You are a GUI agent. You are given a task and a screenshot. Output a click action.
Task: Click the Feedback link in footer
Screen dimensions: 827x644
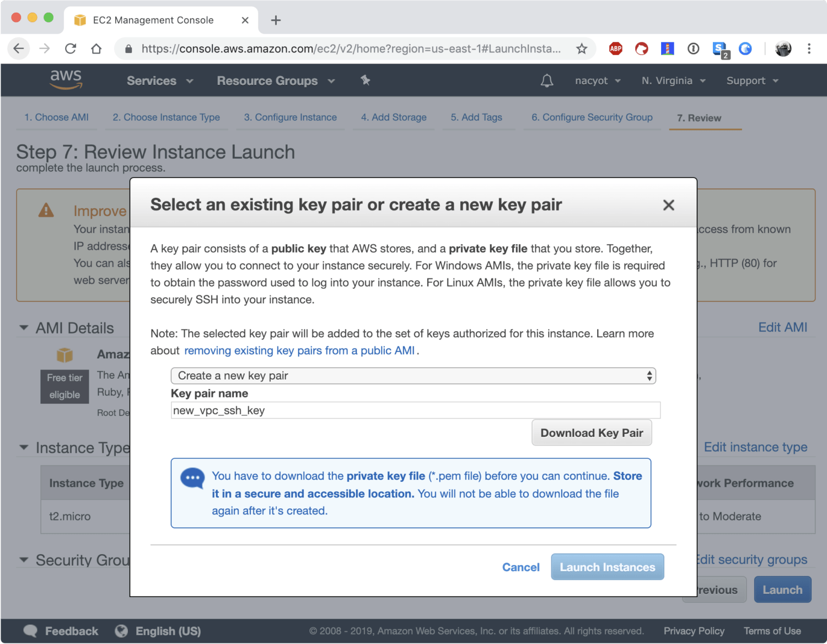click(x=72, y=631)
